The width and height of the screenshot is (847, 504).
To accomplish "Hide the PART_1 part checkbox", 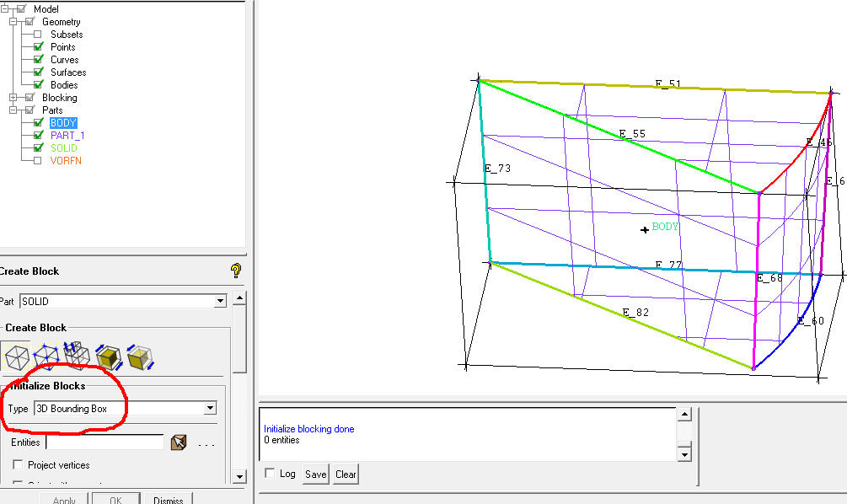I will (x=38, y=135).
